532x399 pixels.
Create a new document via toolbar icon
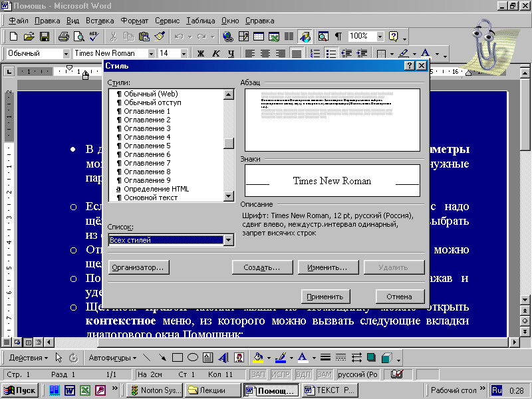click(13, 37)
